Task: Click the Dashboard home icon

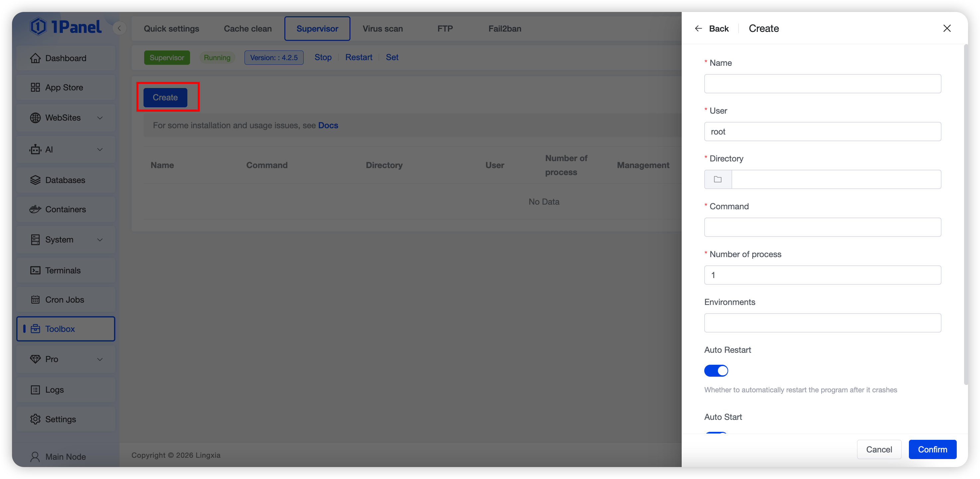Action: tap(35, 58)
